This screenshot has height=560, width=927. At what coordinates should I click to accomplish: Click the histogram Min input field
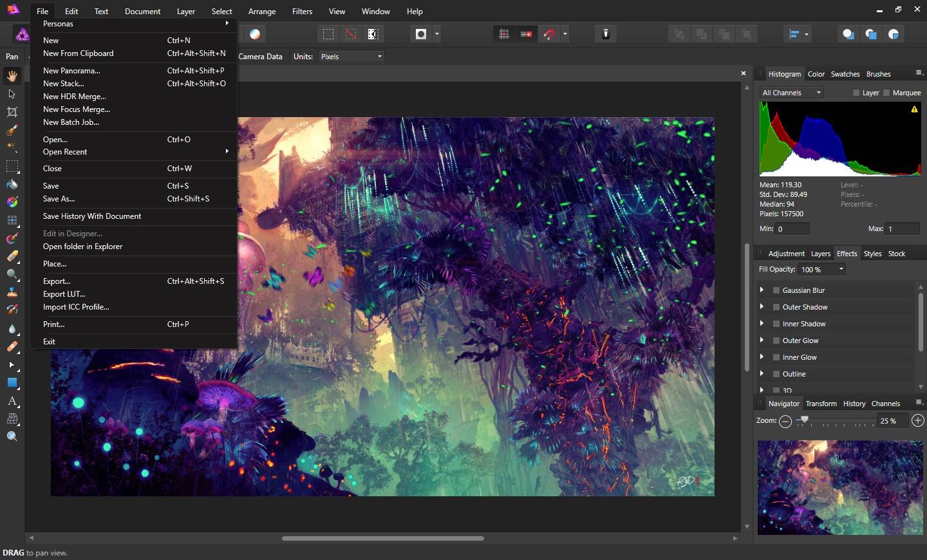coord(792,229)
